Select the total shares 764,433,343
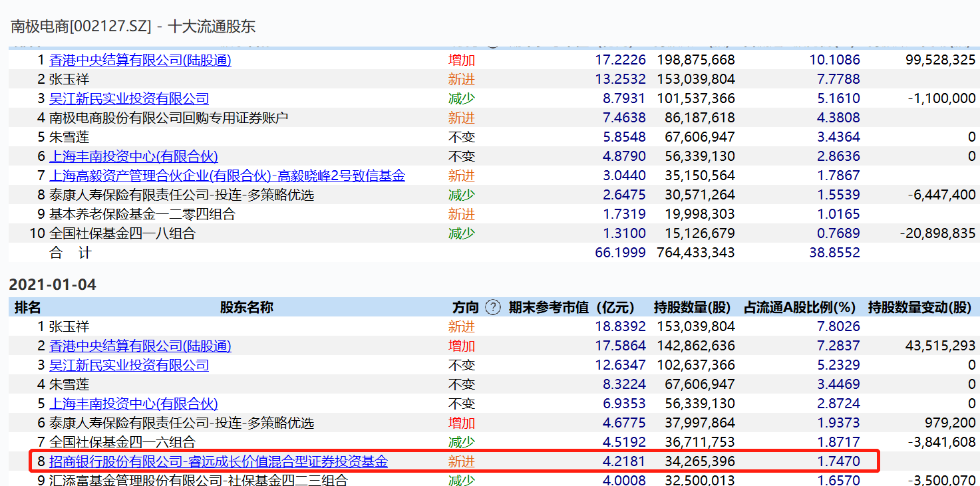This screenshot has width=980, height=486. click(696, 253)
